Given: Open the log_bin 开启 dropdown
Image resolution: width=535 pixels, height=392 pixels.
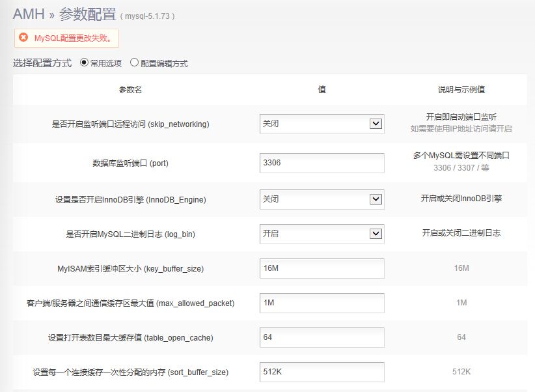Looking at the screenshot, I should point(322,234).
